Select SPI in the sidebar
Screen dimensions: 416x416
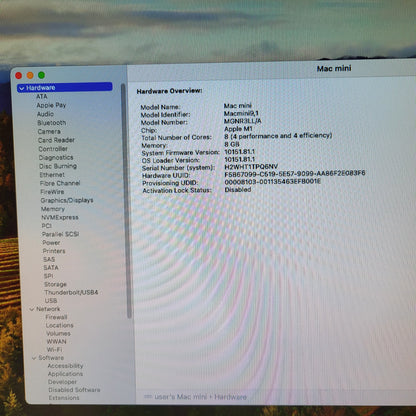[49, 276]
